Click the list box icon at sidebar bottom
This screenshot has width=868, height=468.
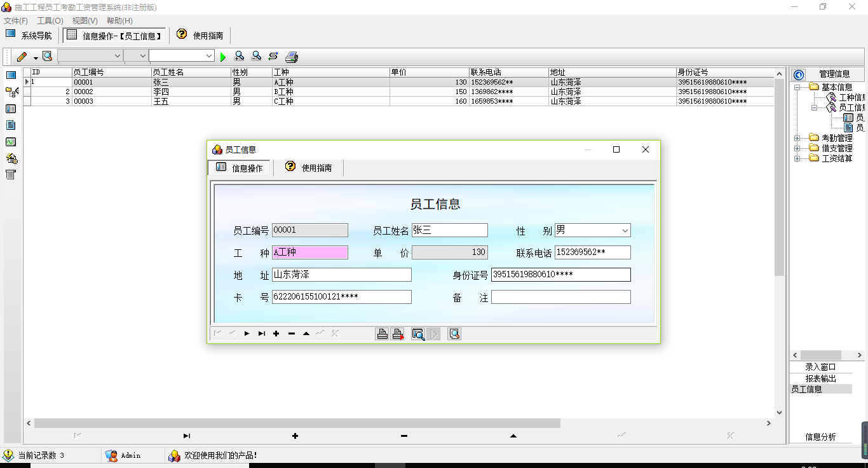[x=11, y=175]
